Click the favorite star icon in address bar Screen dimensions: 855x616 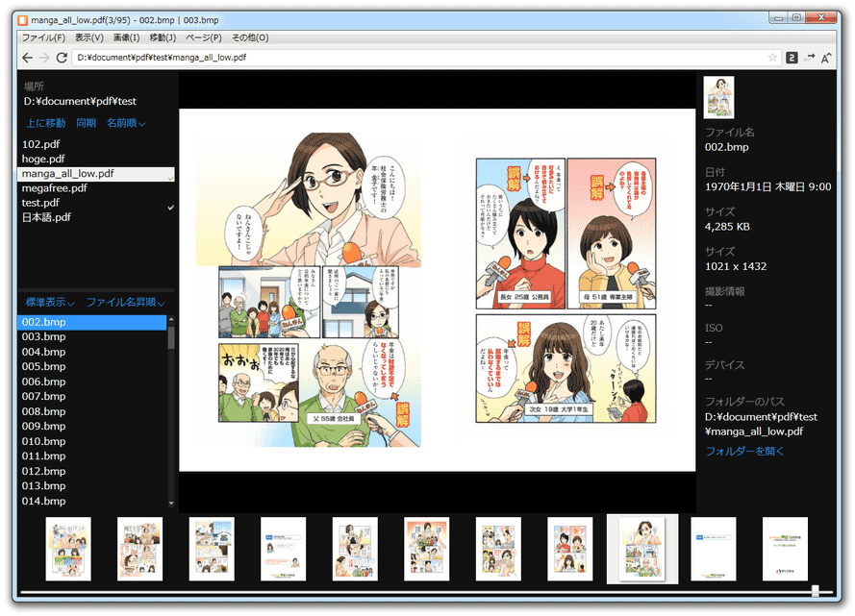click(772, 58)
